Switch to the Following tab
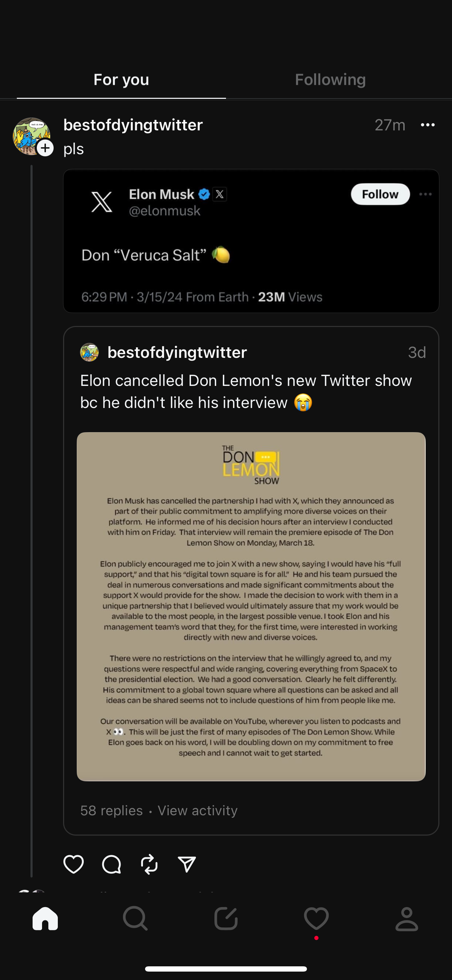This screenshot has height=980, width=452. coord(330,80)
